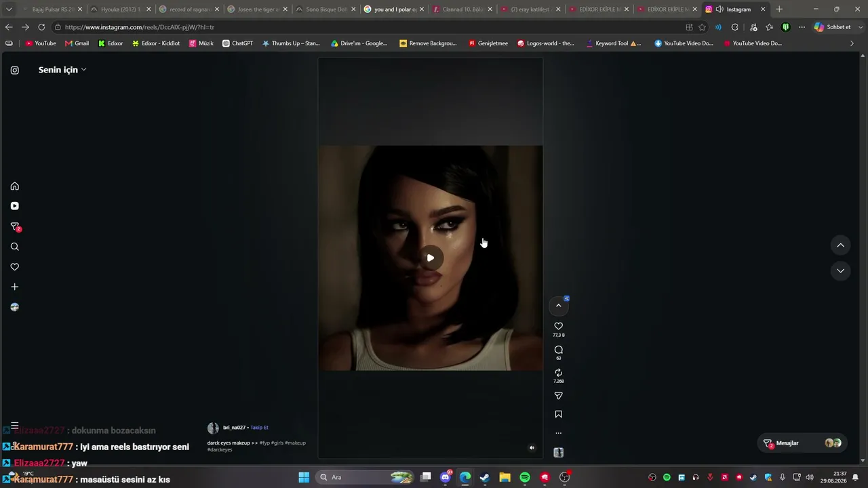Like the reel with the heart icon
The width and height of the screenshot is (868, 488).
click(x=559, y=326)
